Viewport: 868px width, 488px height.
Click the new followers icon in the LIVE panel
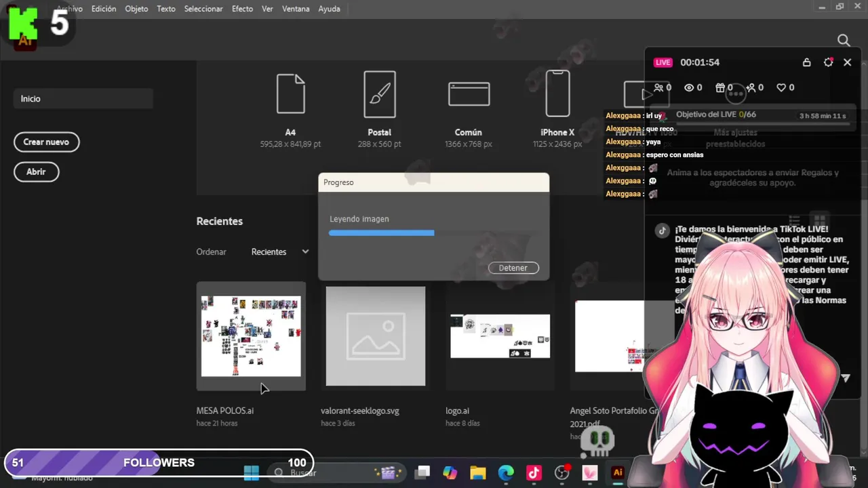751,87
